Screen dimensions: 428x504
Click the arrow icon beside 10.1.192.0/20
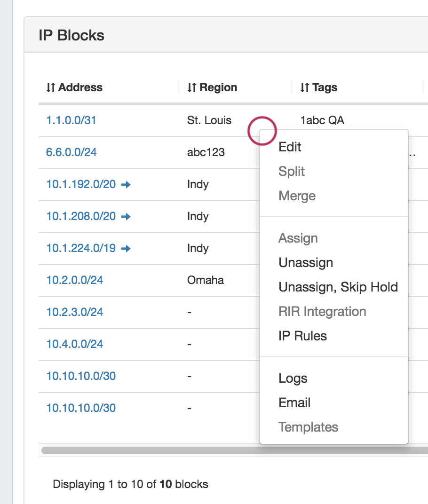pyautogui.click(x=126, y=185)
